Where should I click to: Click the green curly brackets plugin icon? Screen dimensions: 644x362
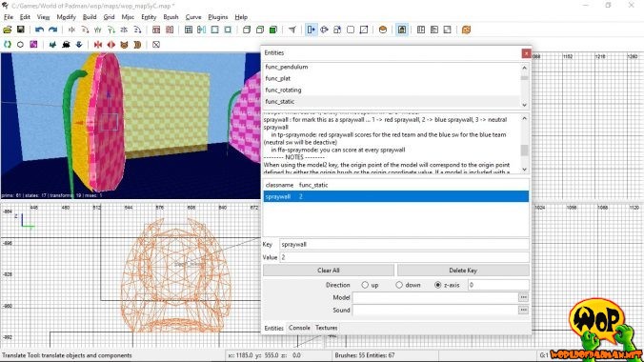[8, 45]
